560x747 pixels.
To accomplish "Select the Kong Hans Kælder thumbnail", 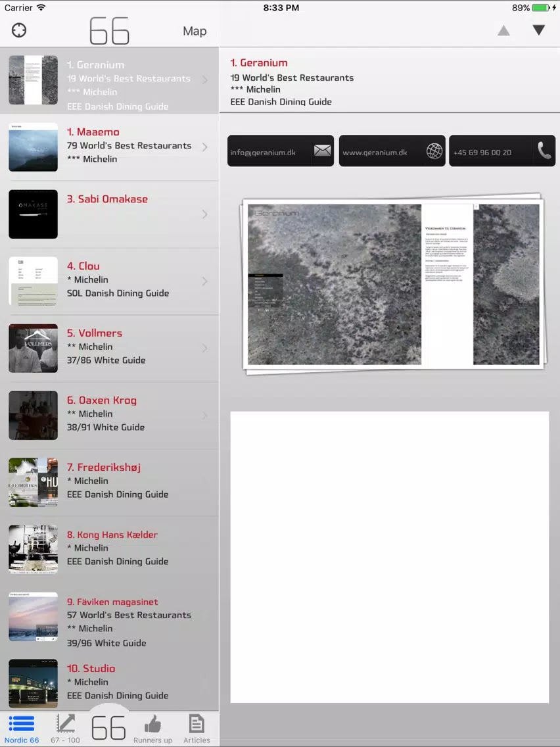I will [33, 550].
